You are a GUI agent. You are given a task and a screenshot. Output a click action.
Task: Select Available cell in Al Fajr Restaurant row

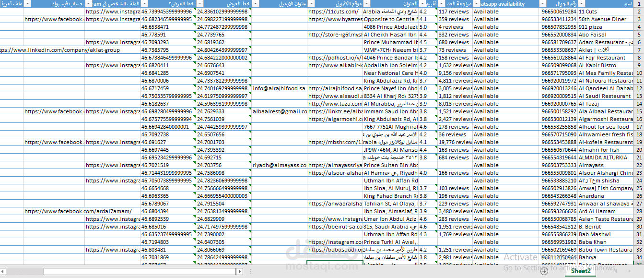[x=506, y=57]
